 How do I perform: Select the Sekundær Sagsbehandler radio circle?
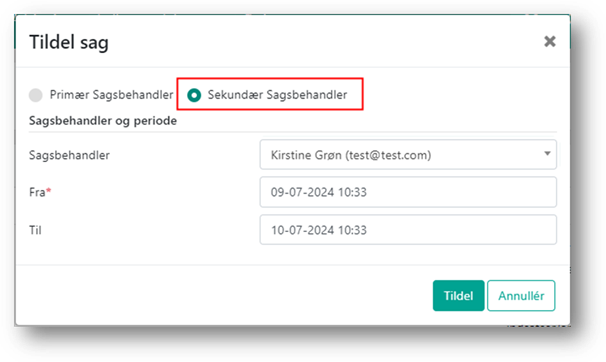tap(194, 95)
